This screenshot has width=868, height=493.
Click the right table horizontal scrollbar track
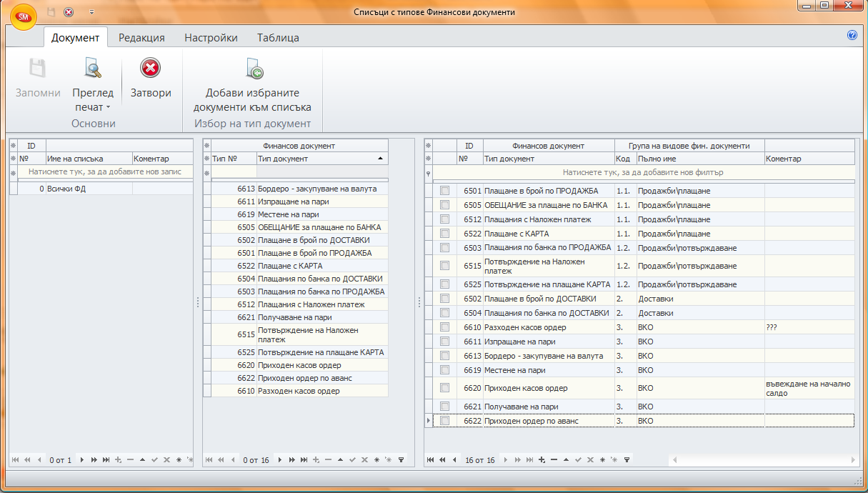763,460
